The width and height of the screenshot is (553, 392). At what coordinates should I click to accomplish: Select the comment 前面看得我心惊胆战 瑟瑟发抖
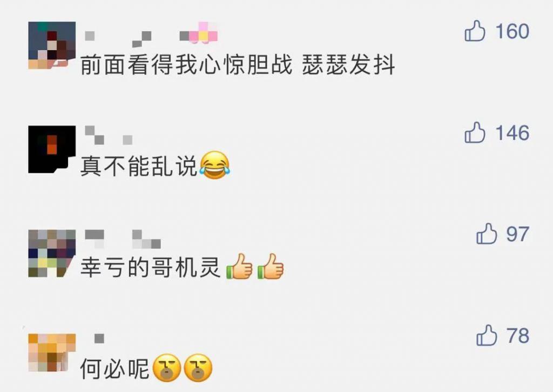pos(238,65)
